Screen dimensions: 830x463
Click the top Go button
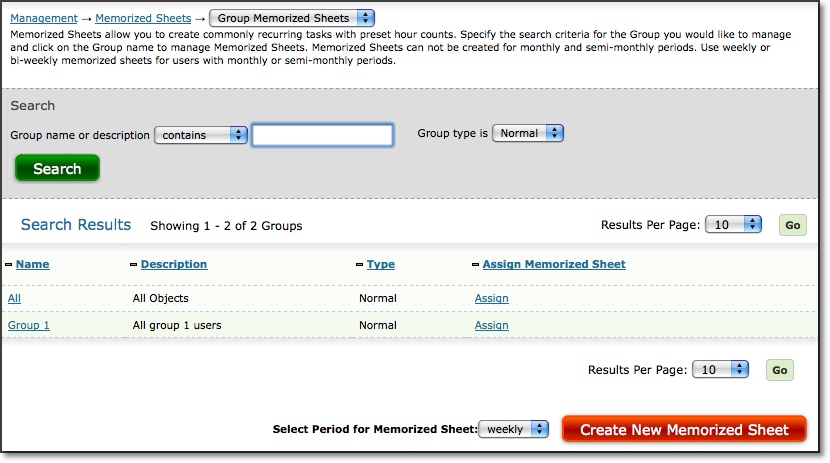point(792,225)
